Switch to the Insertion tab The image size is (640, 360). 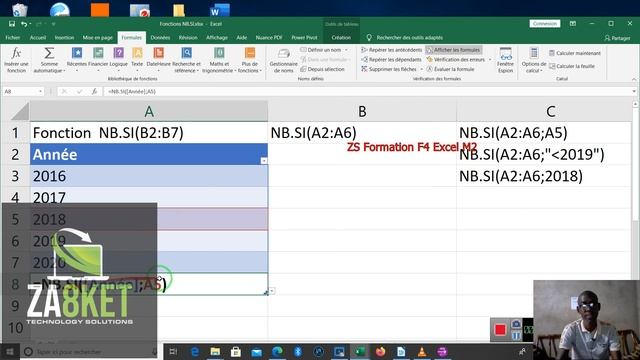click(64, 38)
